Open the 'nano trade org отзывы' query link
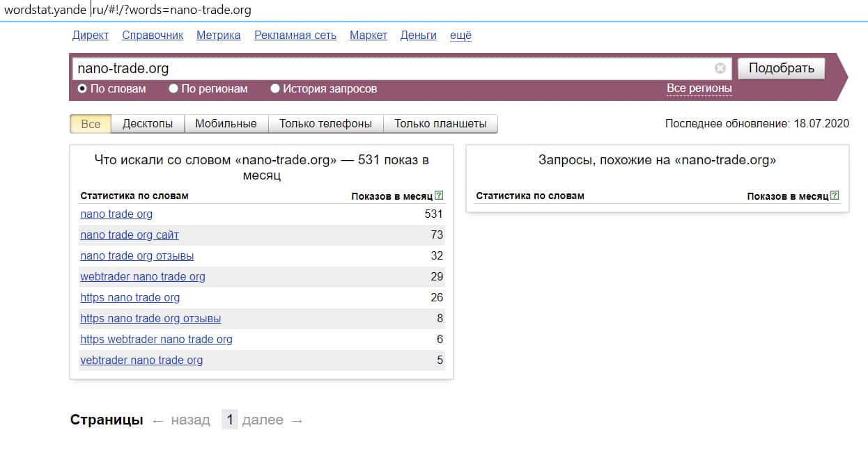 point(137,256)
